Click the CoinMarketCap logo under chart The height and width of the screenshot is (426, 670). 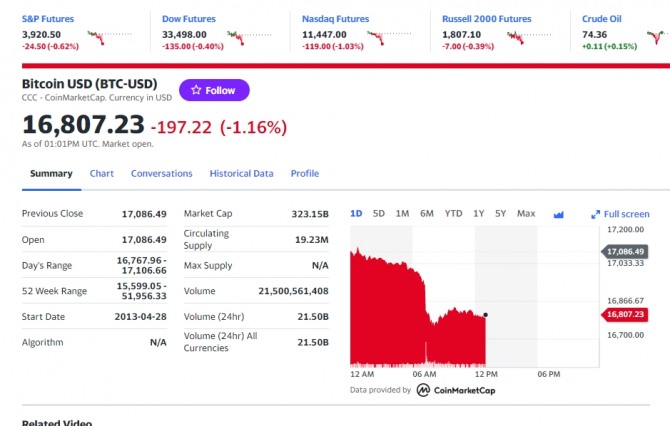pyautogui.click(x=455, y=390)
